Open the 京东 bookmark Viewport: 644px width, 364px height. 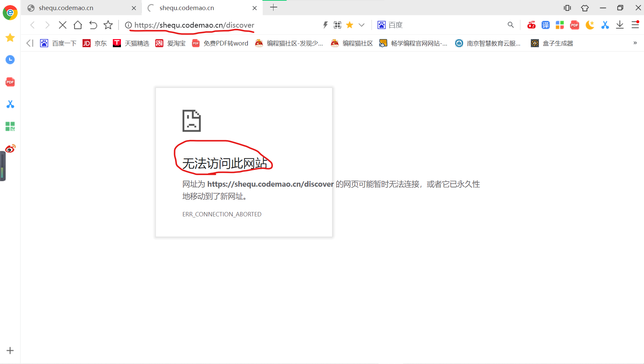(95, 43)
